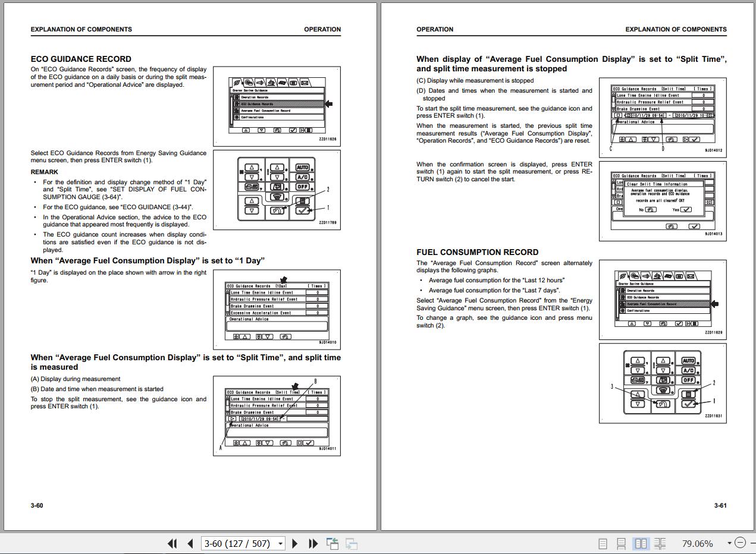
Task: Click '(B) Date and time when measurement is started'
Action: click(x=97, y=389)
